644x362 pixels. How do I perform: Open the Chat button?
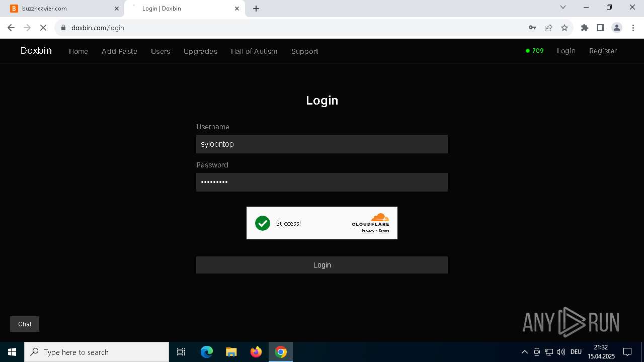pos(25,324)
